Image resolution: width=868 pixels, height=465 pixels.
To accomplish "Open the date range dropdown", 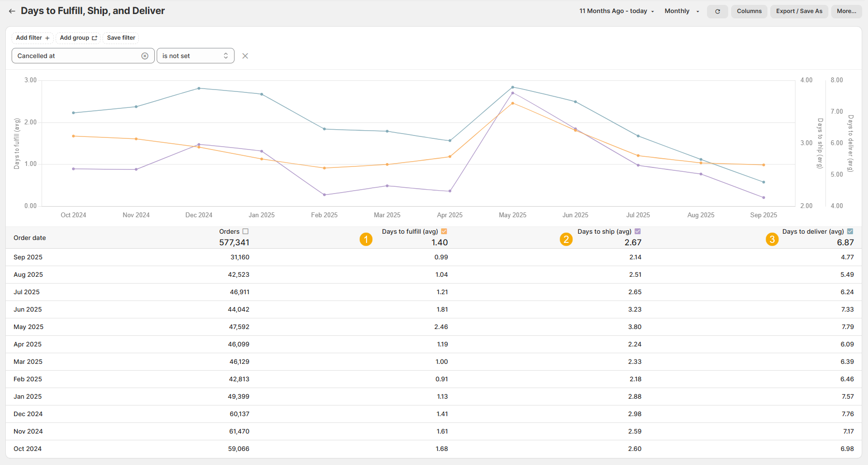I will tap(617, 11).
